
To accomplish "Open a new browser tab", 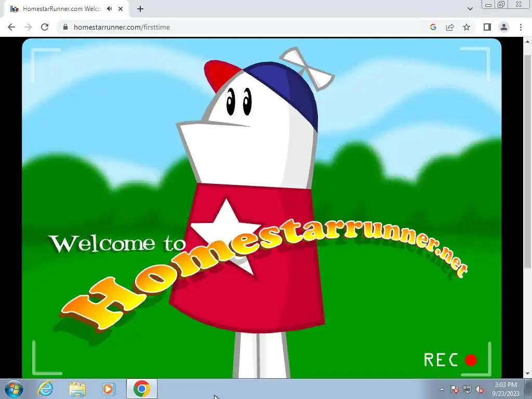I will [x=140, y=9].
